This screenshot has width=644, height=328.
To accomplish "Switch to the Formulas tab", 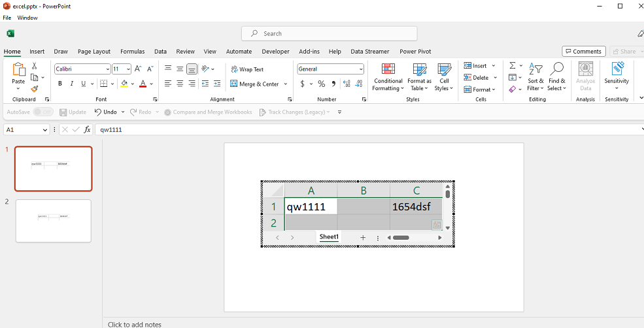I will coord(132,52).
